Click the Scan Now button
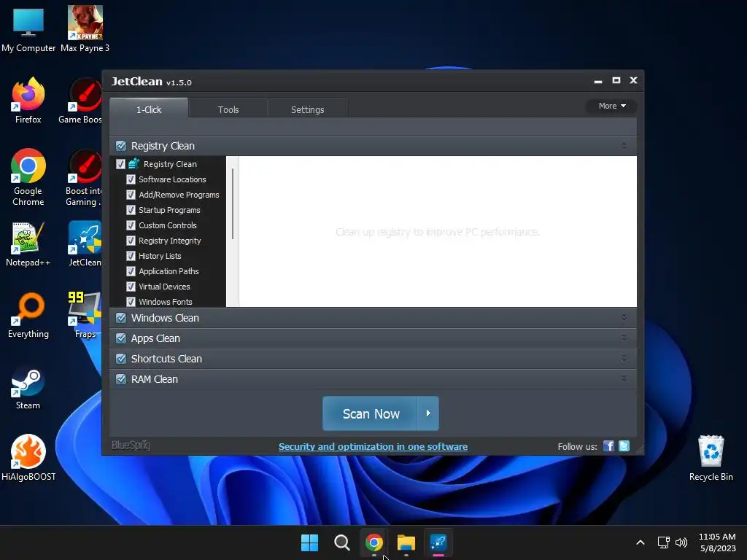747x560 pixels. [370, 413]
